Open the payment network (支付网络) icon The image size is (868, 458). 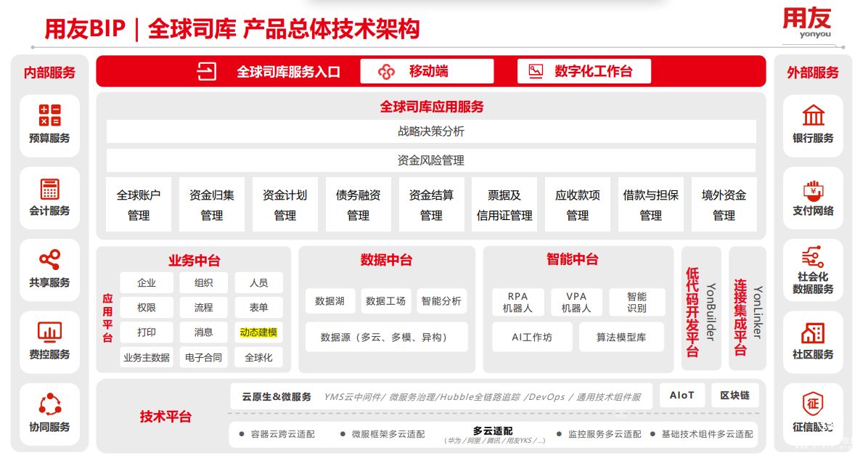click(x=813, y=190)
